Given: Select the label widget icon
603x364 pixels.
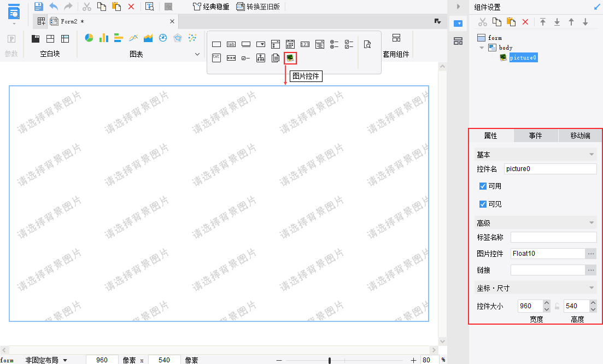Looking at the screenshot, I should [231, 44].
